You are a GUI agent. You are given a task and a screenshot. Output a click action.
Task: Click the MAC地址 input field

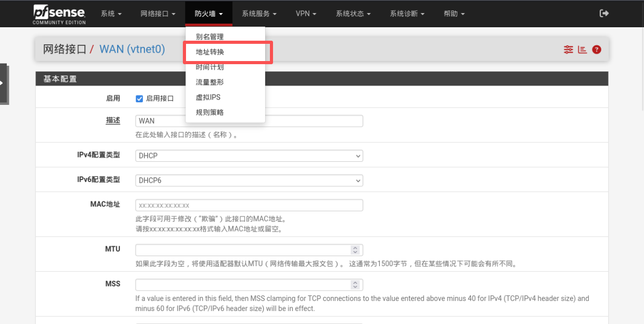tap(249, 206)
